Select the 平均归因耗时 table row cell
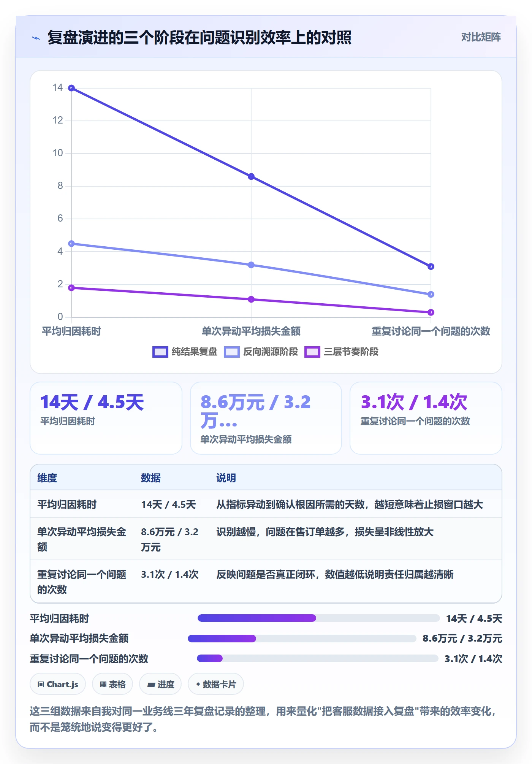532x764 pixels. point(67,504)
